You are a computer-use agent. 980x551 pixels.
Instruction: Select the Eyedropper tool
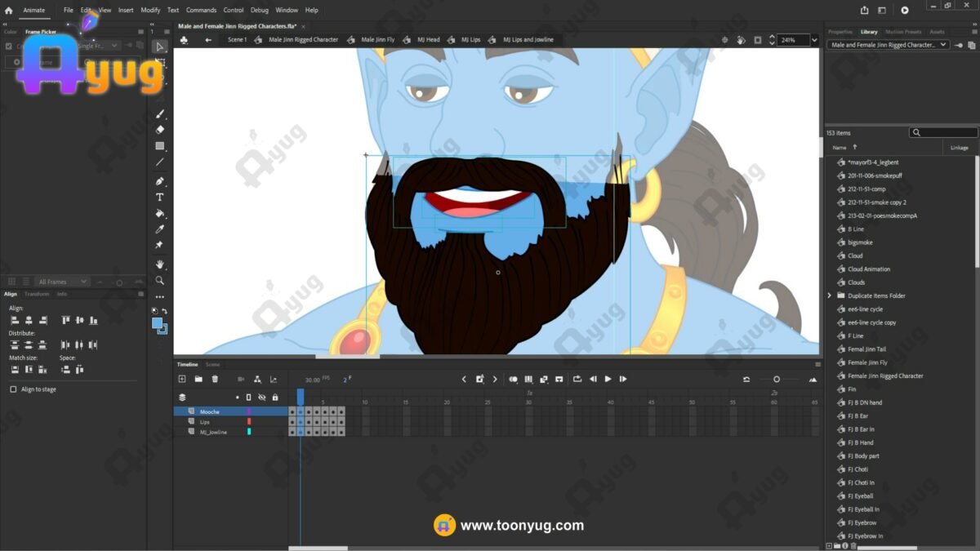click(160, 229)
